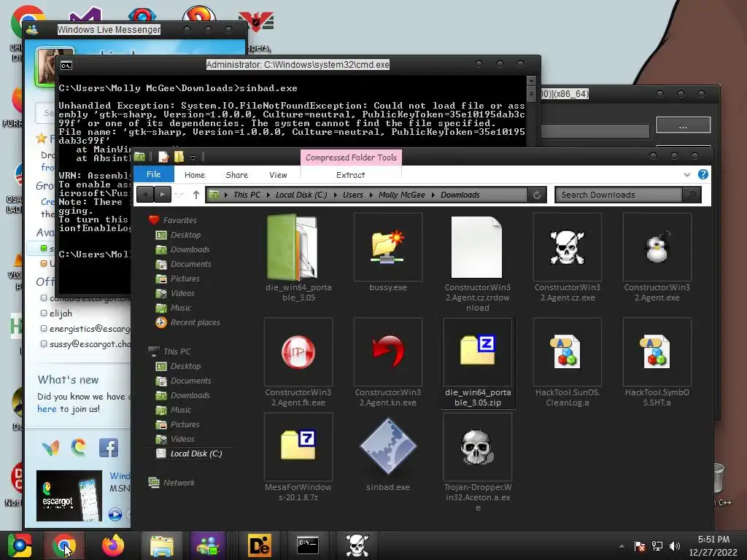This screenshot has width=747, height=560.
Task: Open Facebook icon in Messenger window
Action: coord(109,448)
